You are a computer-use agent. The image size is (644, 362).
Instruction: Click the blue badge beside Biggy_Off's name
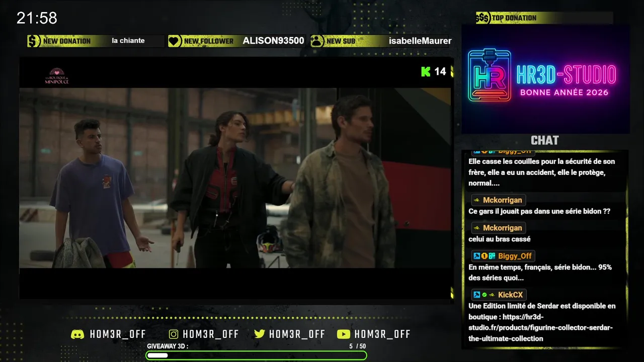click(x=476, y=256)
